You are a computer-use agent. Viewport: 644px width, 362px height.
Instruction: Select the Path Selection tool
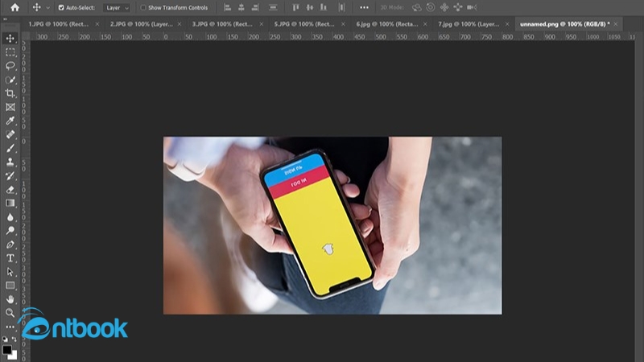(10, 272)
